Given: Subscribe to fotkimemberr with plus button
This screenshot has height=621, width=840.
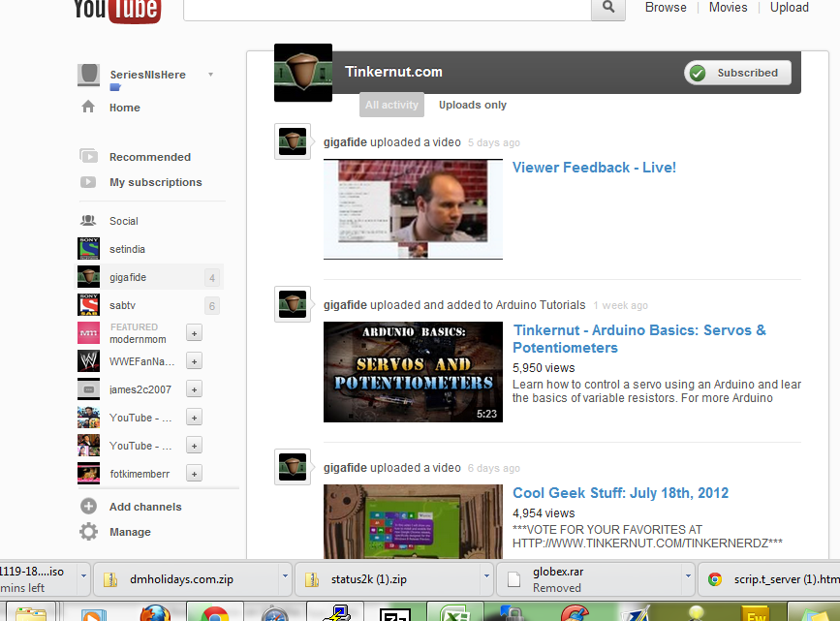Looking at the screenshot, I should tap(194, 473).
